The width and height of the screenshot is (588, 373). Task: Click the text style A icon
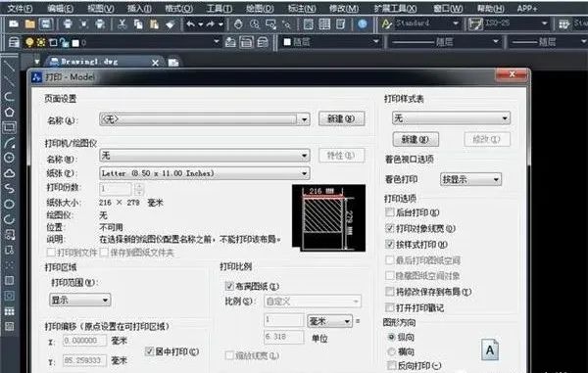tap(386, 24)
